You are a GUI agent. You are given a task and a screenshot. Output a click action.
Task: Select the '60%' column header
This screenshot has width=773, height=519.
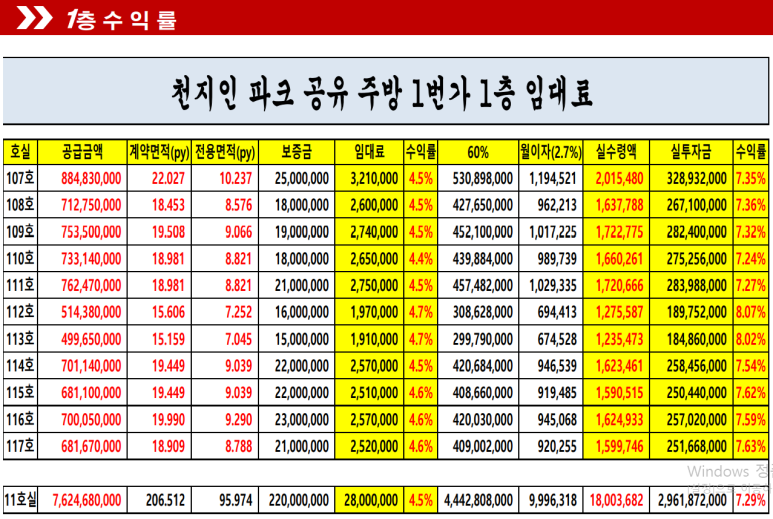[478, 152]
